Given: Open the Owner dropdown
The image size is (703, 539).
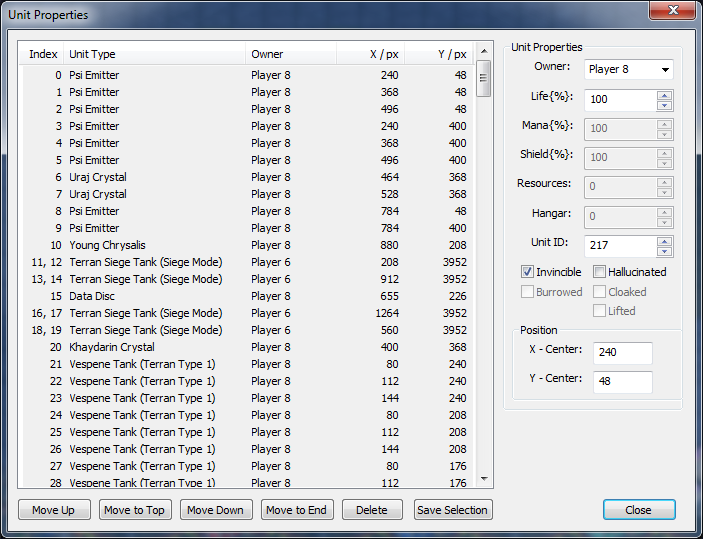Looking at the screenshot, I should (628, 69).
